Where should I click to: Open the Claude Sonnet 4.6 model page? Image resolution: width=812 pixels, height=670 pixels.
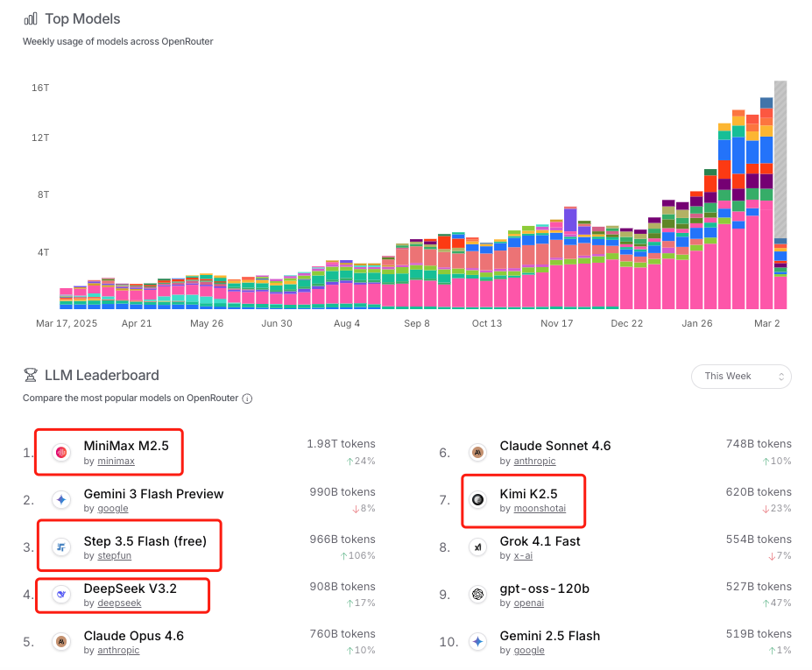(554, 446)
